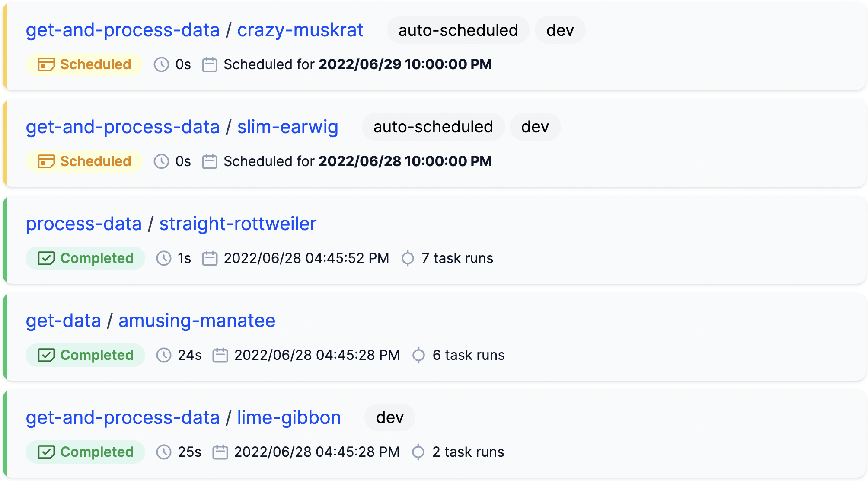Open the lime-gibbon flow run
This screenshot has width=868, height=481.
pos(289,418)
